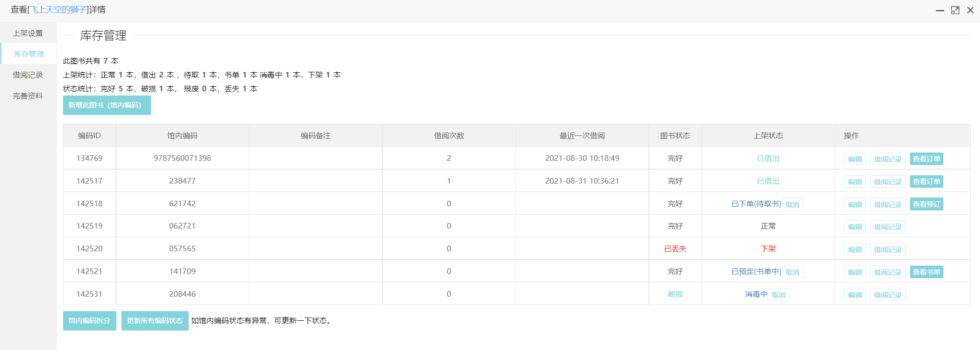Open 借阅记录 for ID 142518
980x350 pixels.
pos(888,204)
